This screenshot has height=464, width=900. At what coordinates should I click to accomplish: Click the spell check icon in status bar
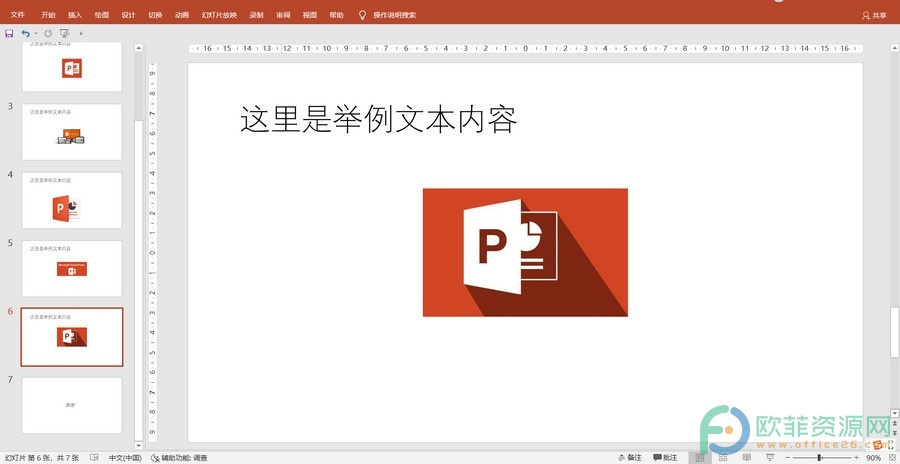click(94, 458)
